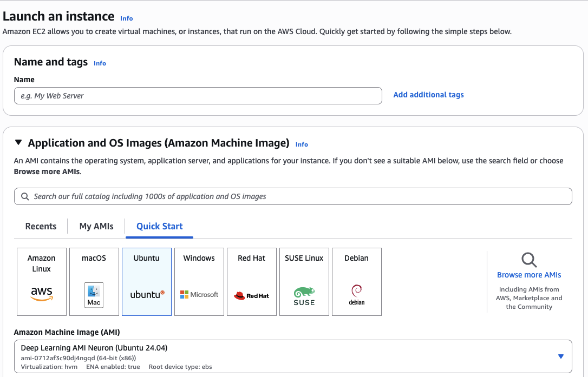
Task: Collapse the Application and OS Images section
Action: click(18, 143)
